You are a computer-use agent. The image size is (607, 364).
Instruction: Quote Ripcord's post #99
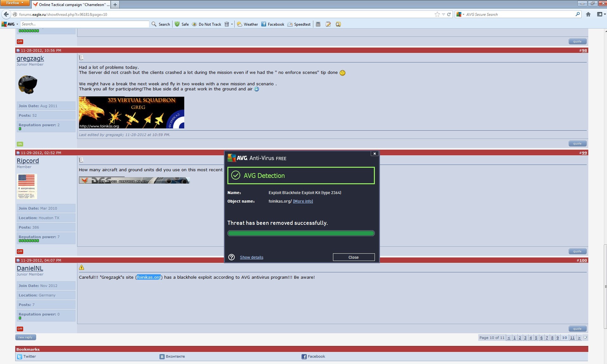point(577,251)
